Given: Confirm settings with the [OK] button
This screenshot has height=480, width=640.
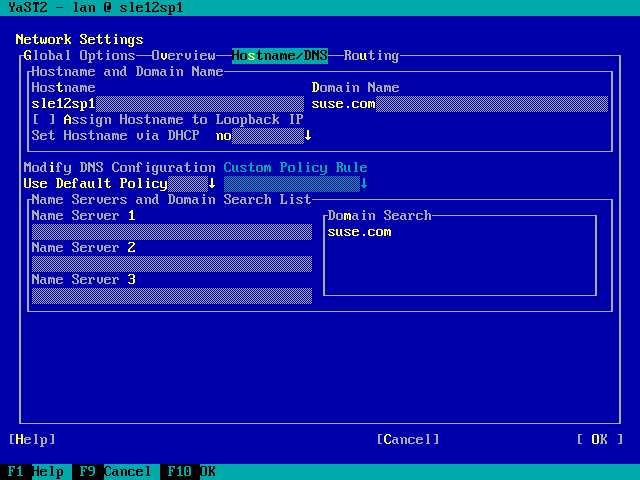Looking at the screenshot, I should click(x=599, y=439).
